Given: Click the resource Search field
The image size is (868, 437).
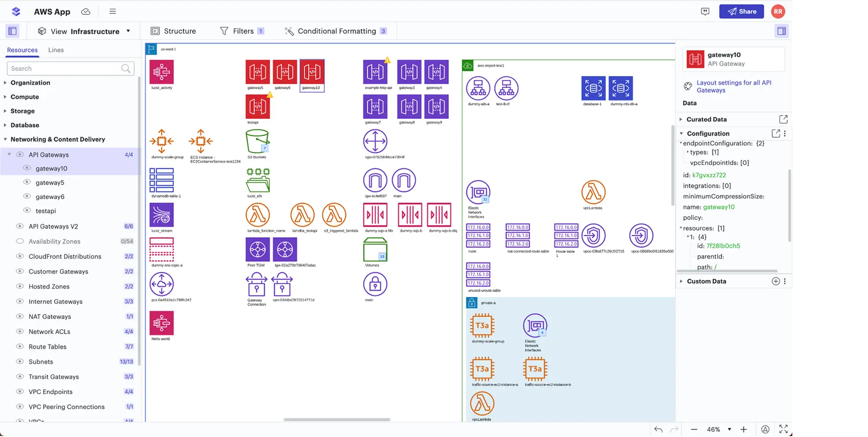Looking at the screenshot, I should 65,69.
